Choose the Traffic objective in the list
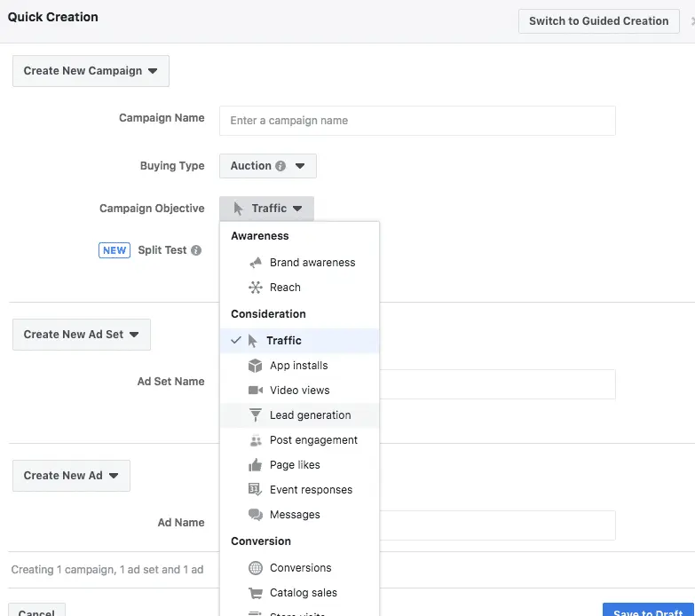The width and height of the screenshot is (695, 616). [x=300, y=341]
